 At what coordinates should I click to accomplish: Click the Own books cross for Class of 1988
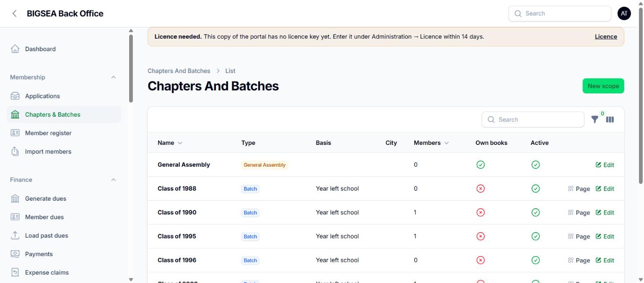(x=480, y=189)
